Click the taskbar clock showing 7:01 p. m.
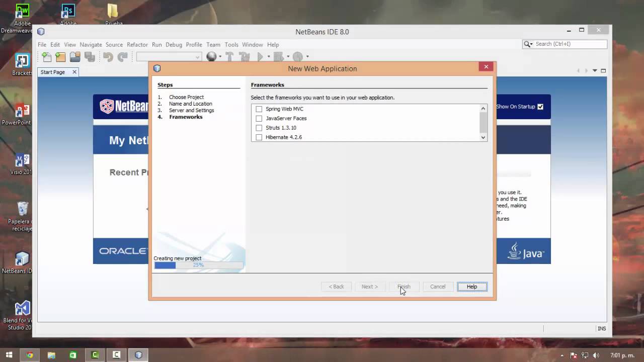 point(622,355)
